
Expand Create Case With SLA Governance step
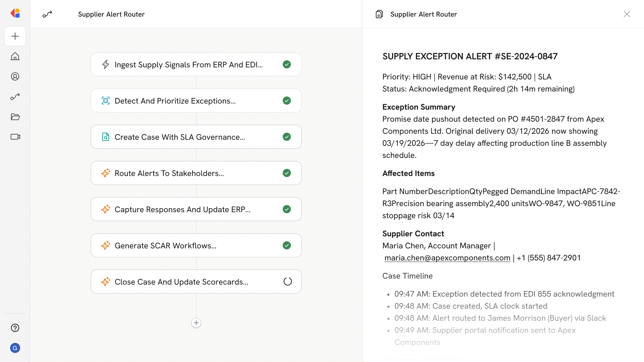click(x=180, y=137)
